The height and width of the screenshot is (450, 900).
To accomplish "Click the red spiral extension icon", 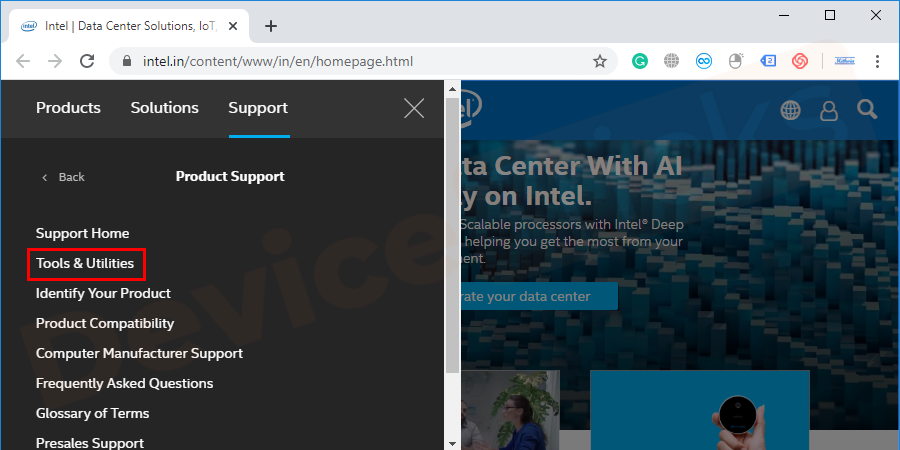I will (800, 61).
